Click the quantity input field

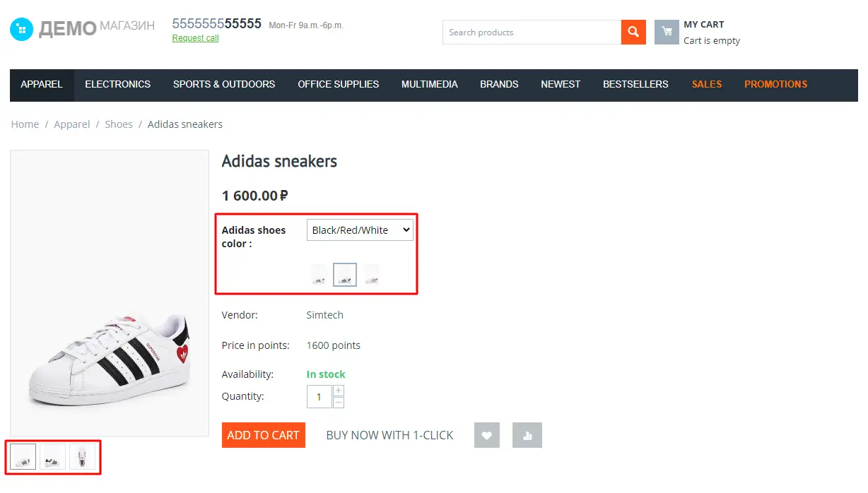point(319,396)
